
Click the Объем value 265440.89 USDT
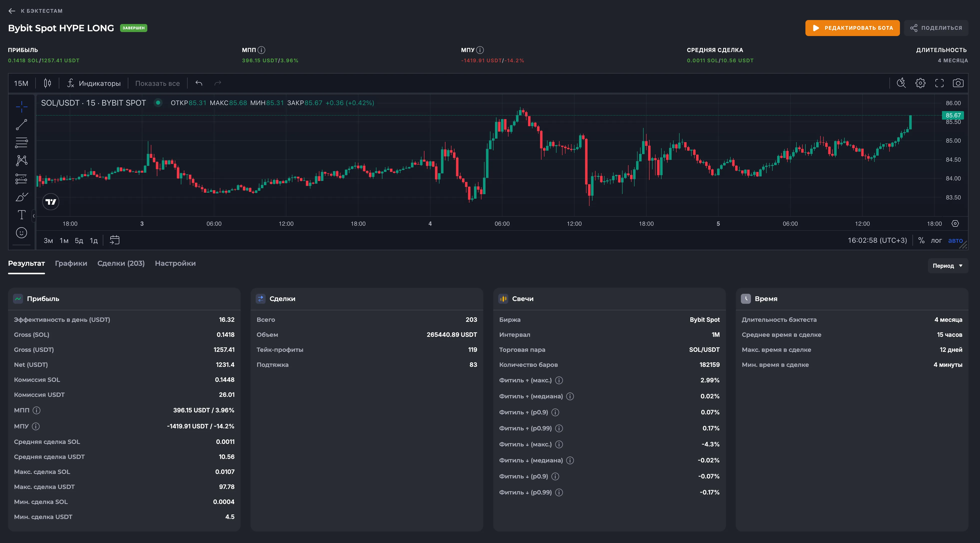(x=451, y=335)
